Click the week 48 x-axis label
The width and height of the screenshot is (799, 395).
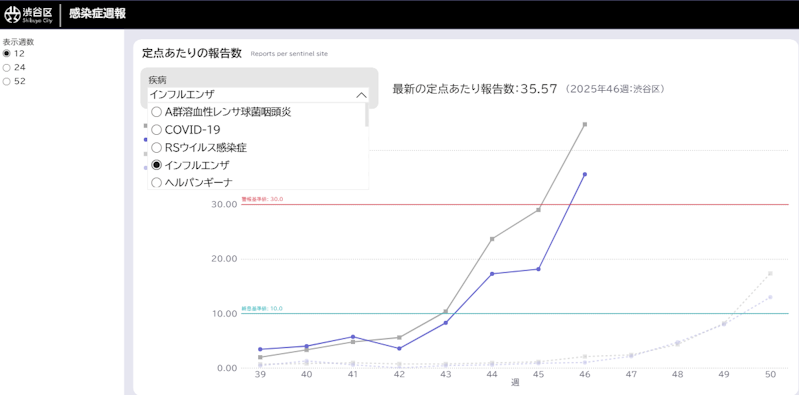(678, 375)
